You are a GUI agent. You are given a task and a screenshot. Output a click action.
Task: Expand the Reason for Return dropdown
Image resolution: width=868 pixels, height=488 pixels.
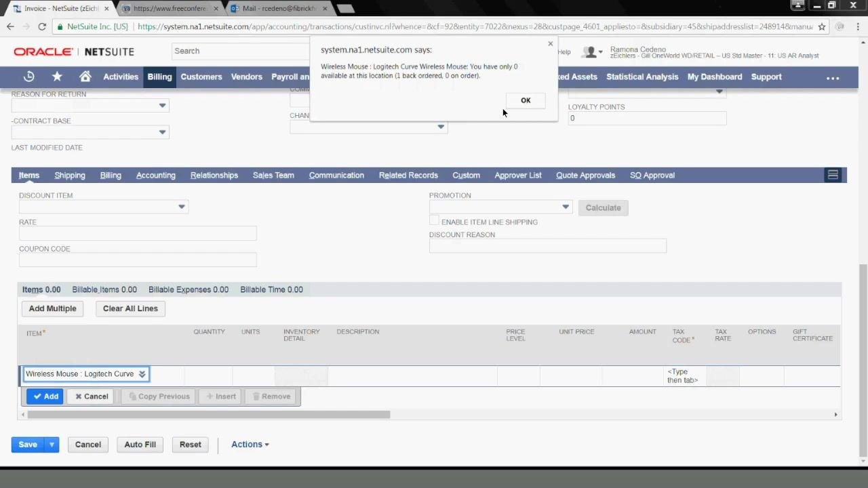point(162,106)
